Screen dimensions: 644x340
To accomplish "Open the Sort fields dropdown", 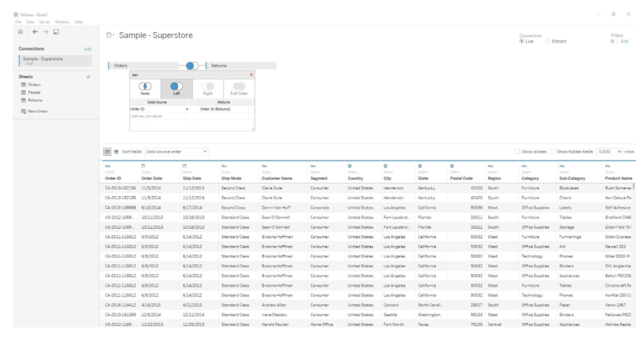I will tap(176, 151).
